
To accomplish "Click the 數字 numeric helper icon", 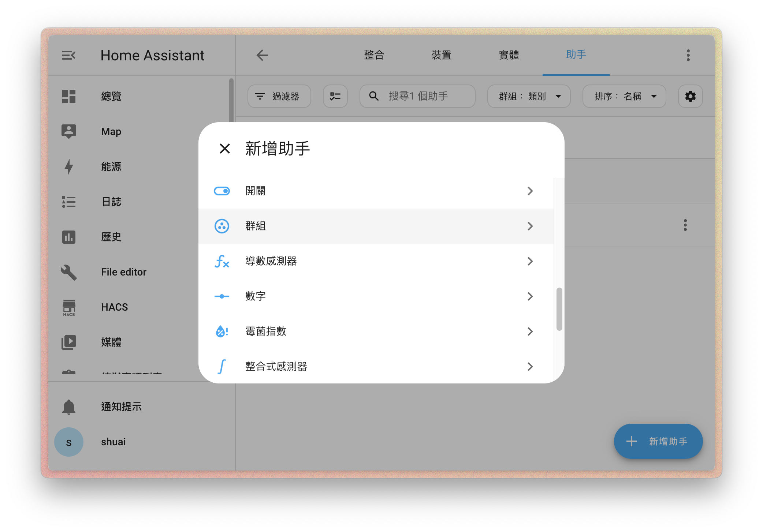I will [x=222, y=296].
